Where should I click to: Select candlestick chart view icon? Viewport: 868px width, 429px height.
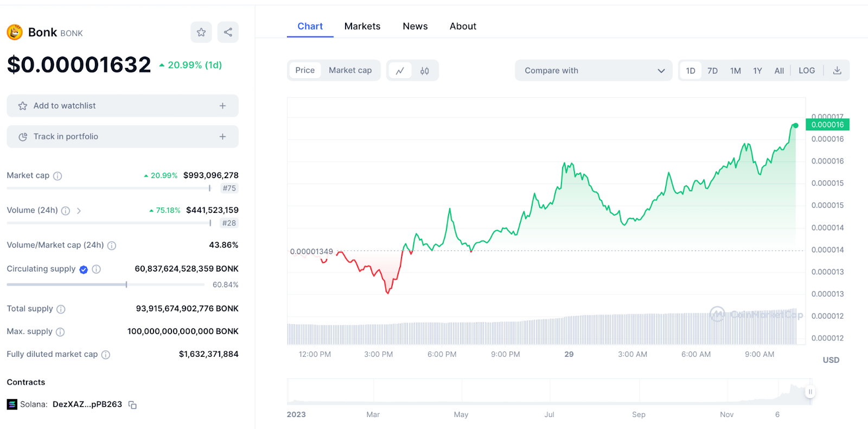tap(425, 71)
